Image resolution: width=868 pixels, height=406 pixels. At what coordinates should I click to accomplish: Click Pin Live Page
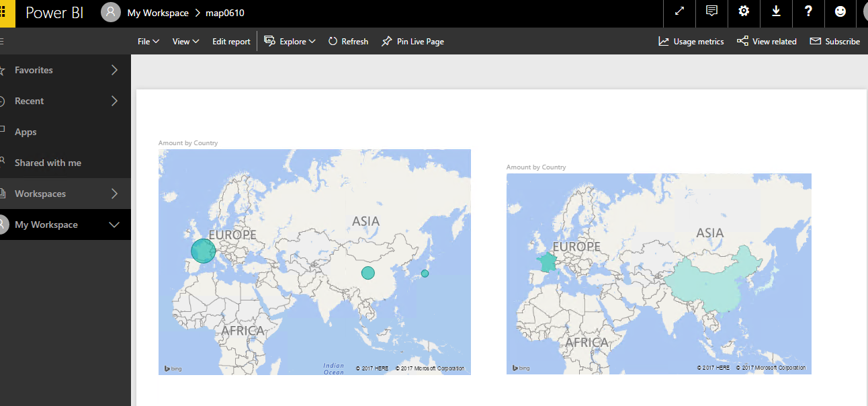point(413,42)
